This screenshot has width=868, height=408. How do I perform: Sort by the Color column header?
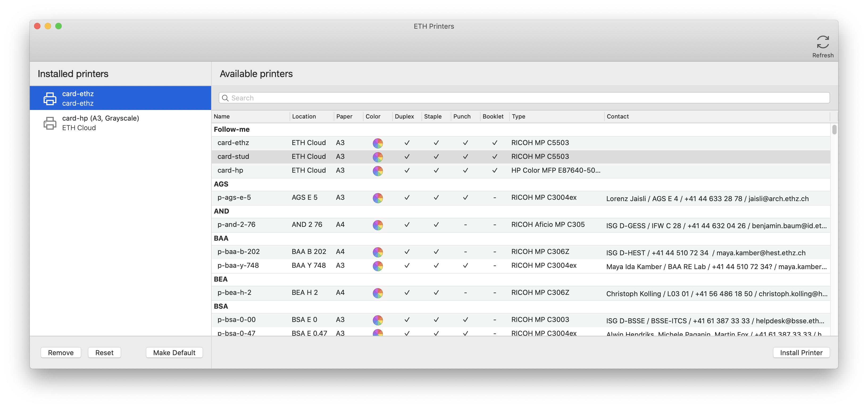pyautogui.click(x=377, y=116)
